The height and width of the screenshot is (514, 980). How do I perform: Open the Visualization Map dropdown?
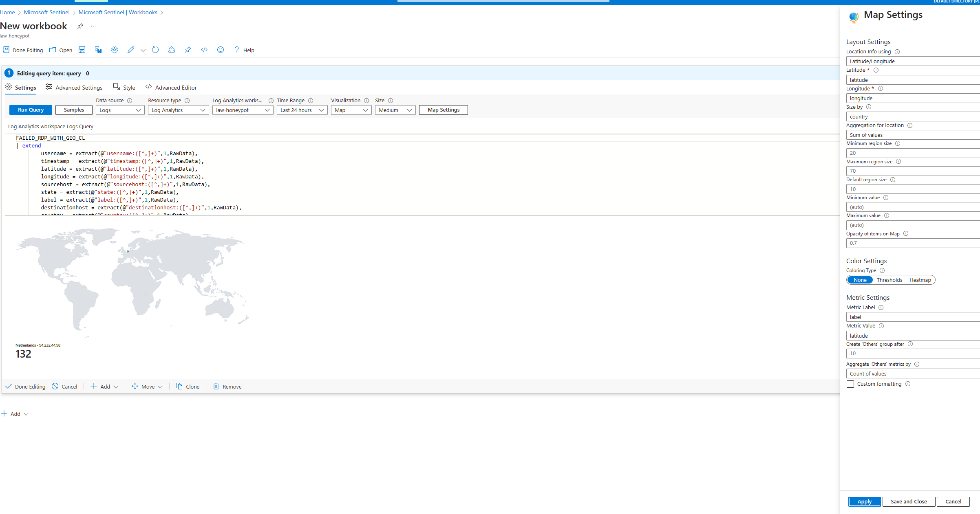[x=351, y=110]
